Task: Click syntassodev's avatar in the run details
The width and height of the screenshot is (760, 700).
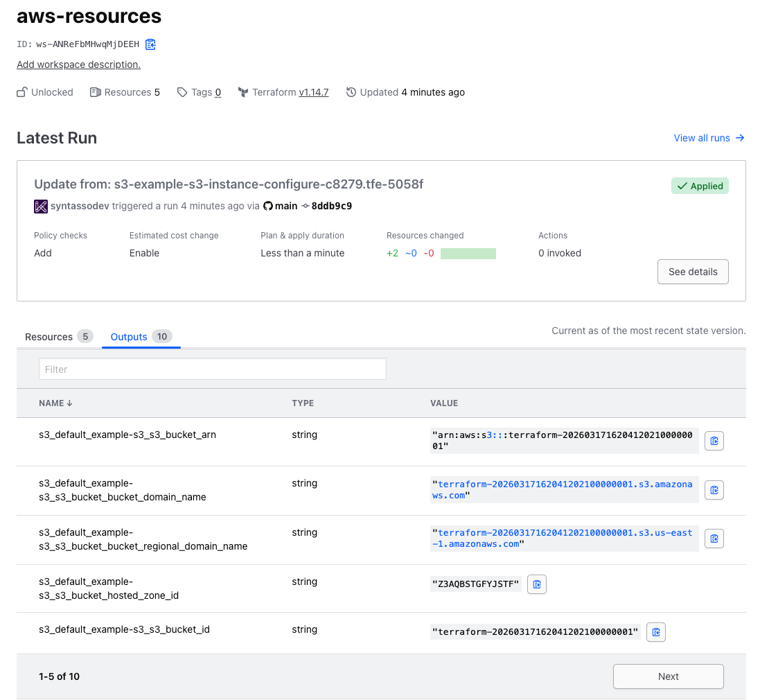Action: click(x=41, y=206)
